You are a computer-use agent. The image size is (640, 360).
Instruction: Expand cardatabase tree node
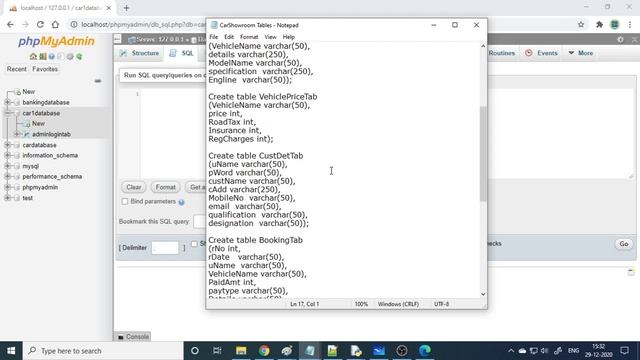[7, 145]
